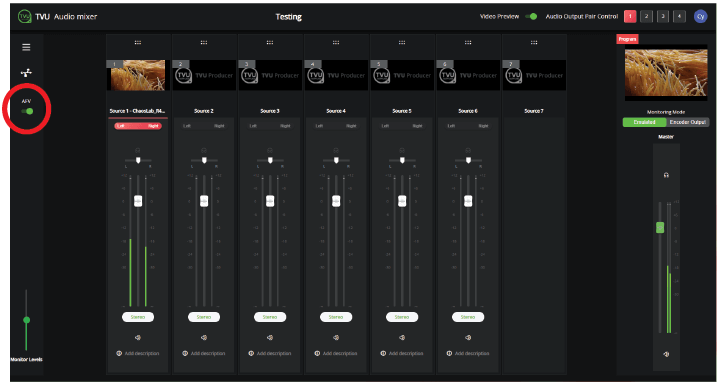Screen dimensions: 720x385
Task: Click the description icon under Source 4
Action: pos(317,354)
